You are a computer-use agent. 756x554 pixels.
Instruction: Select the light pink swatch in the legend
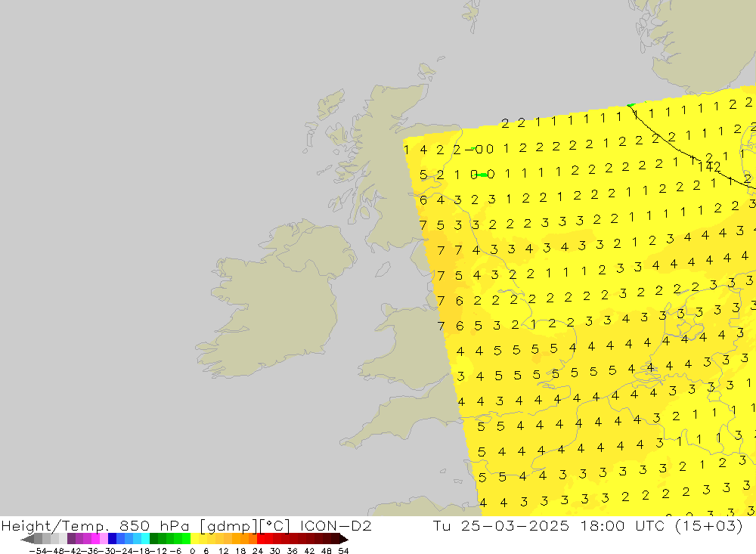click(x=104, y=539)
